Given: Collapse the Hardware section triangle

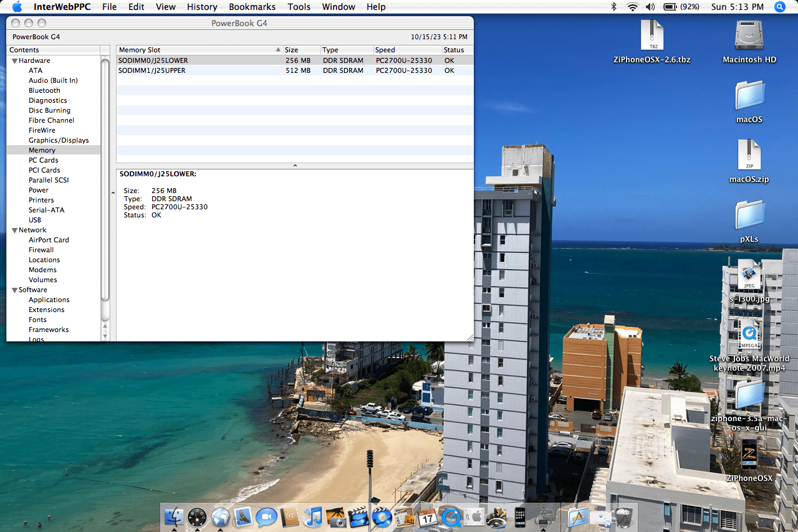Looking at the screenshot, I should (x=14, y=61).
